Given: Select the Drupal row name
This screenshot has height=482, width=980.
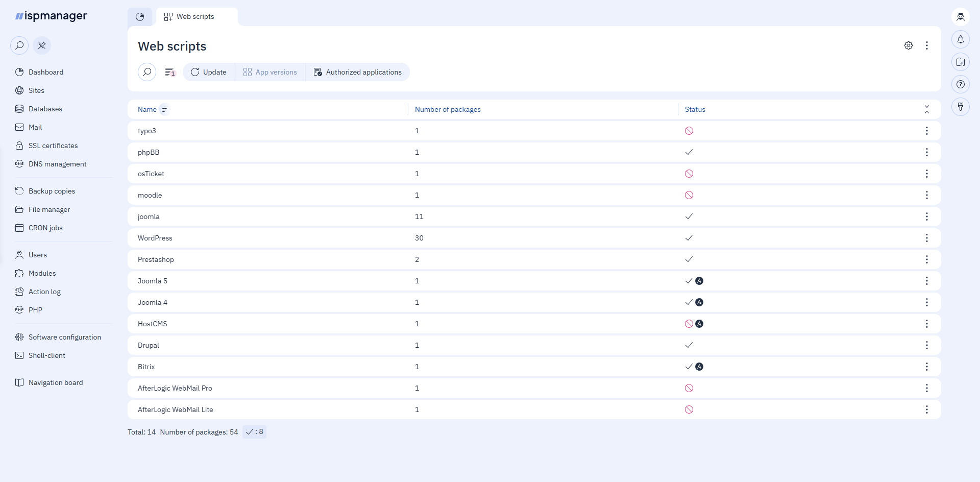Looking at the screenshot, I should [x=149, y=345].
